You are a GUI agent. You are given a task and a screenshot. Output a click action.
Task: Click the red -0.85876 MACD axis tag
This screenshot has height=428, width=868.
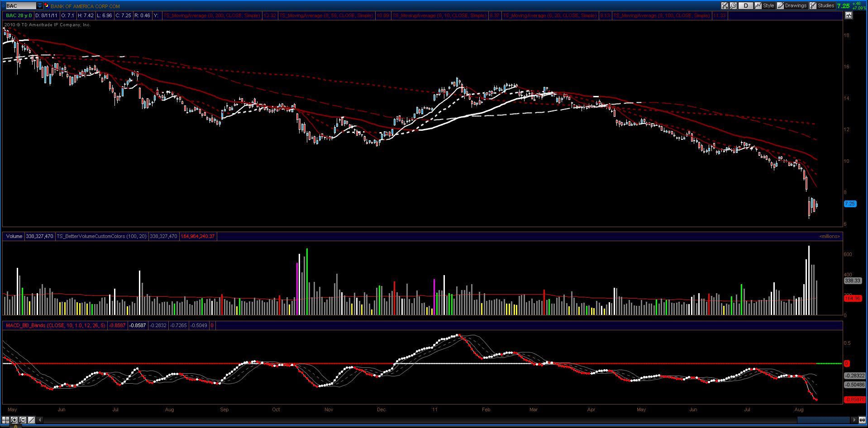point(854,399)
